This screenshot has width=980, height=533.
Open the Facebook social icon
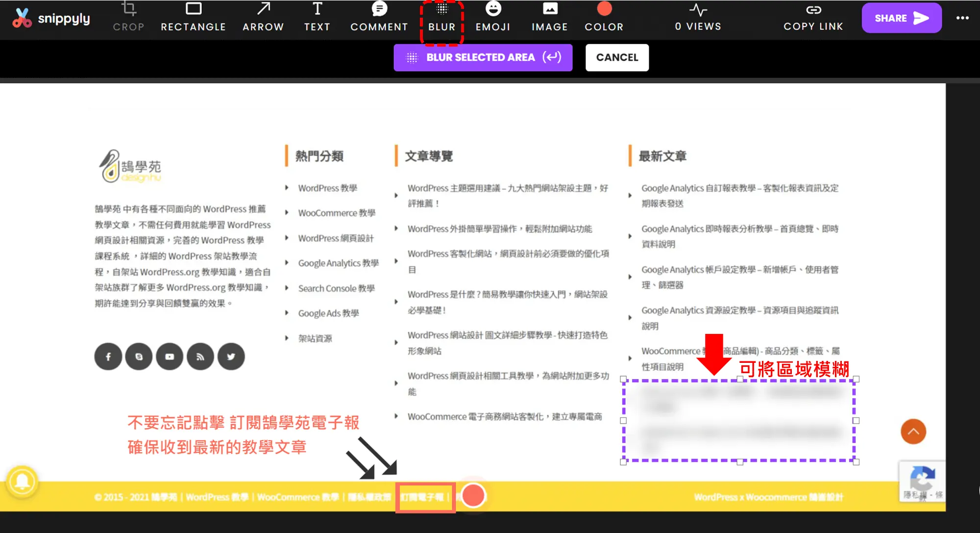pyautogui.click(x=108, y=356)
